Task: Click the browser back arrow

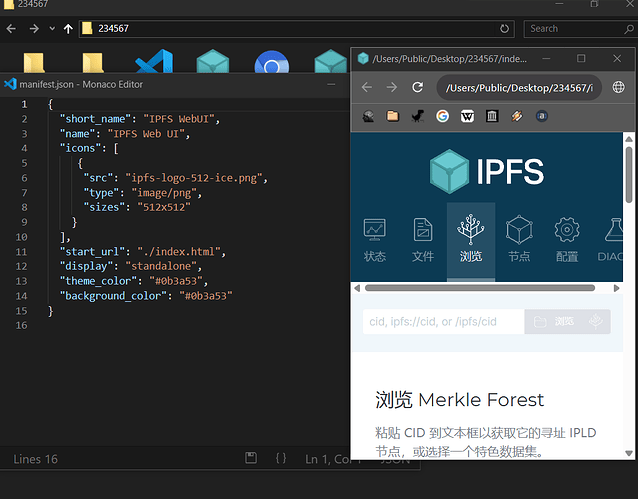Action: click(367, 87)
